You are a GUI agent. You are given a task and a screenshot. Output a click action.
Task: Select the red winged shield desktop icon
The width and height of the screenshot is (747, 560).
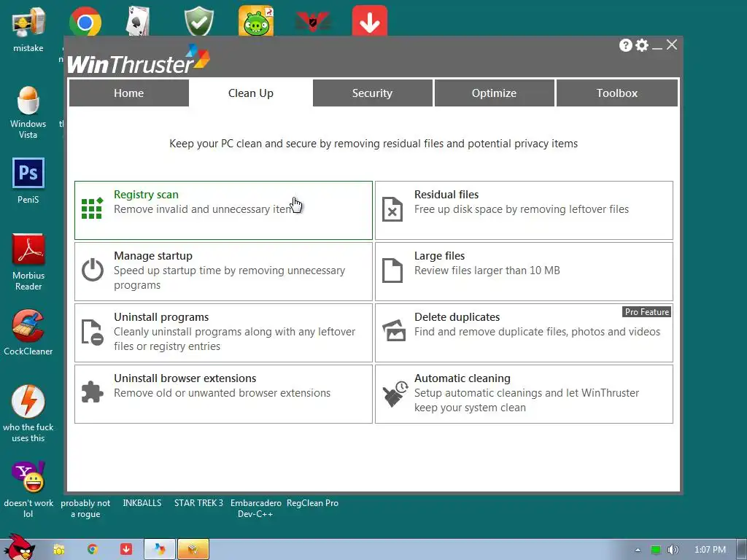(x=313, y=22)
